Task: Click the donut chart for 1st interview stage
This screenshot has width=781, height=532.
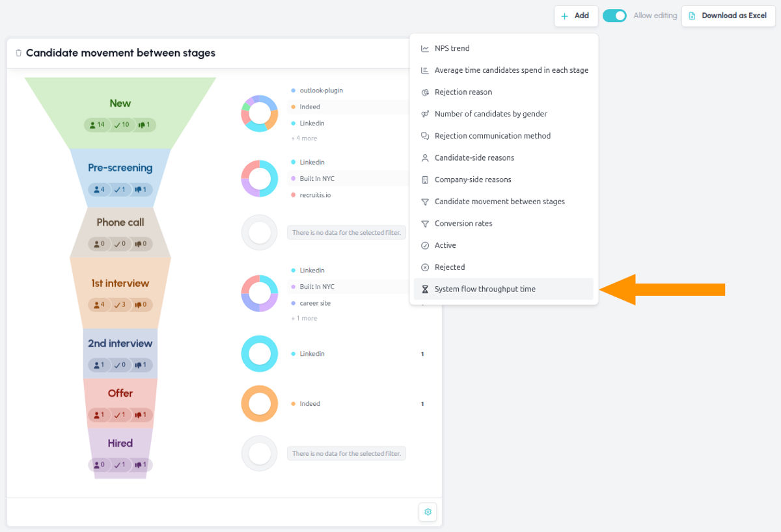Action: [x=260, y=293]
